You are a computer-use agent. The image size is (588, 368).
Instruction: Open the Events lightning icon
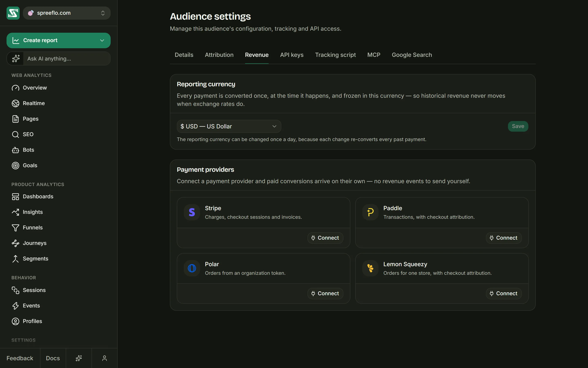[x=15, y=306]
